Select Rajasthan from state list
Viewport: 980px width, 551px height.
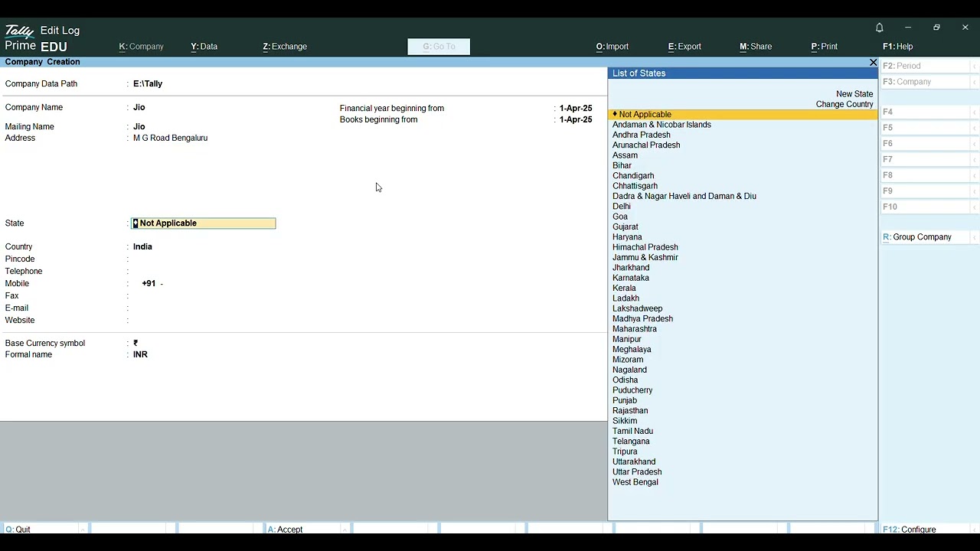tap(630, 411)
